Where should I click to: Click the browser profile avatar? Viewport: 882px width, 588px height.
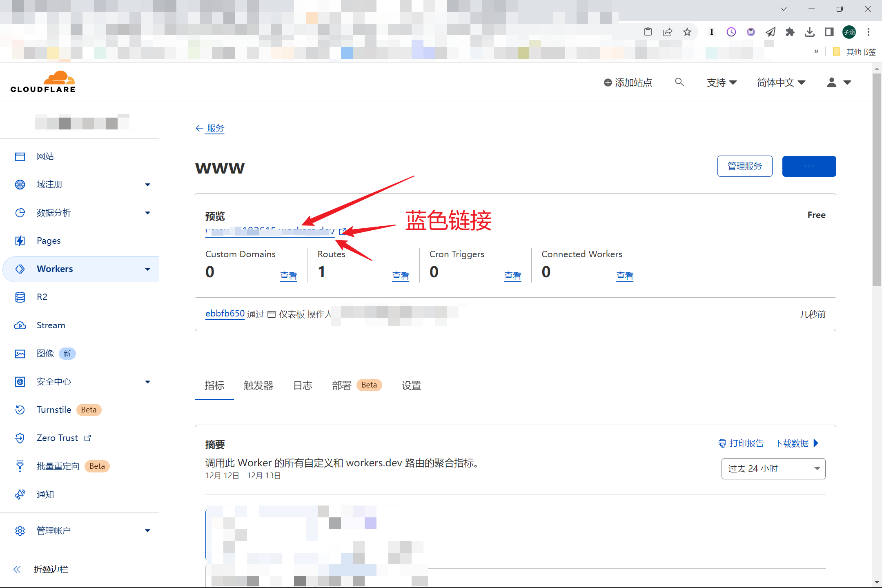tap(849, 32)
